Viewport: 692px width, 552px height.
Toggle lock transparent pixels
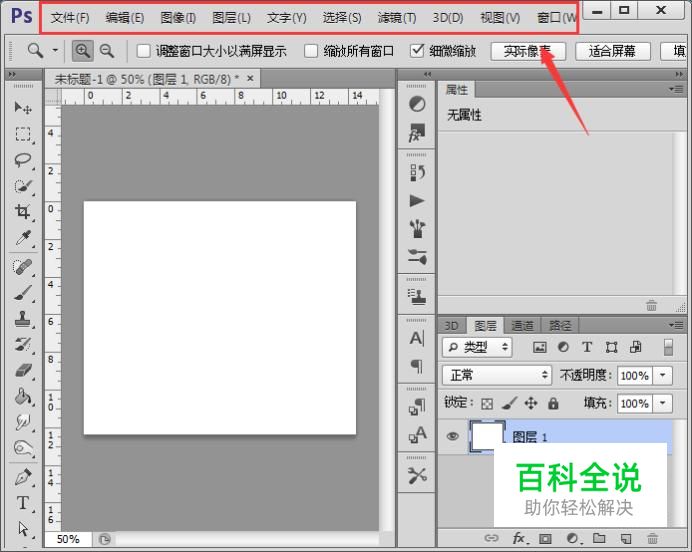pos(487,403)
